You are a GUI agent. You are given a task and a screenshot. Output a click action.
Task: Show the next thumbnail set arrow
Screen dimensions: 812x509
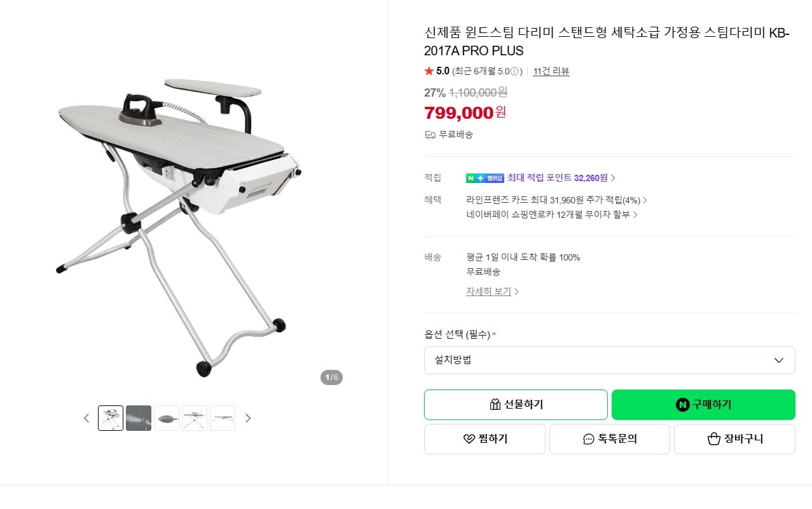pyautogui.click(x=248, y=418)
